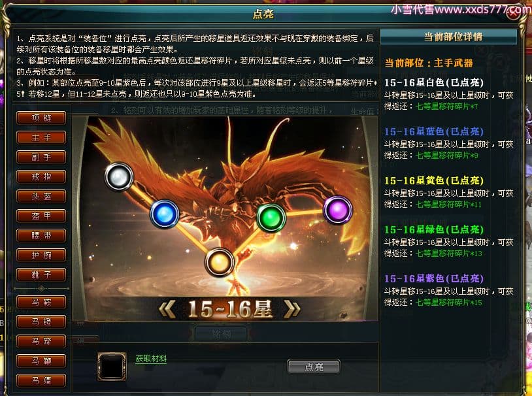The width and height of the screenshot is (532, 396).
Task: Select the 戒指 equipment tab
Action: tap(41, 177)
